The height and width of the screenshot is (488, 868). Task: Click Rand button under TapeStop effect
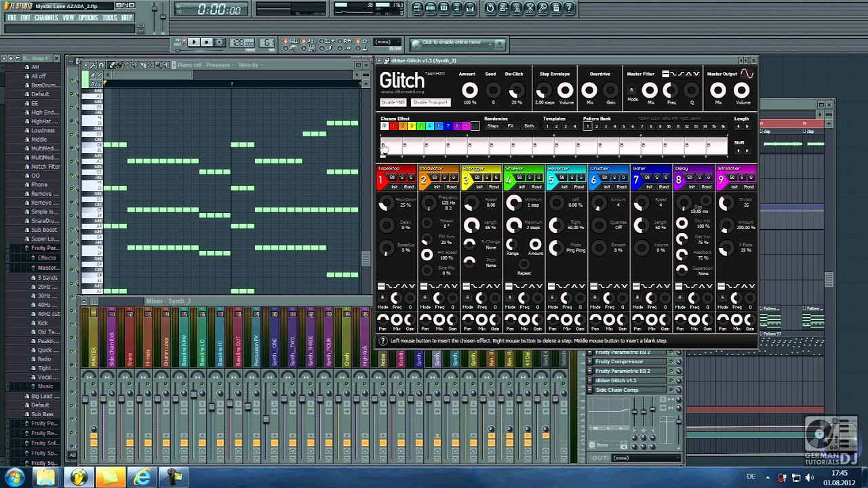(409, 186)
